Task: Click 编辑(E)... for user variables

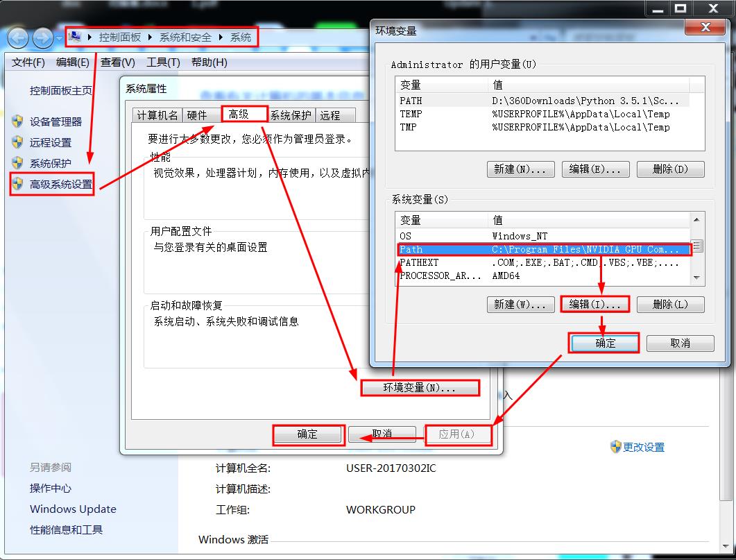Action: tap(595, 169)
